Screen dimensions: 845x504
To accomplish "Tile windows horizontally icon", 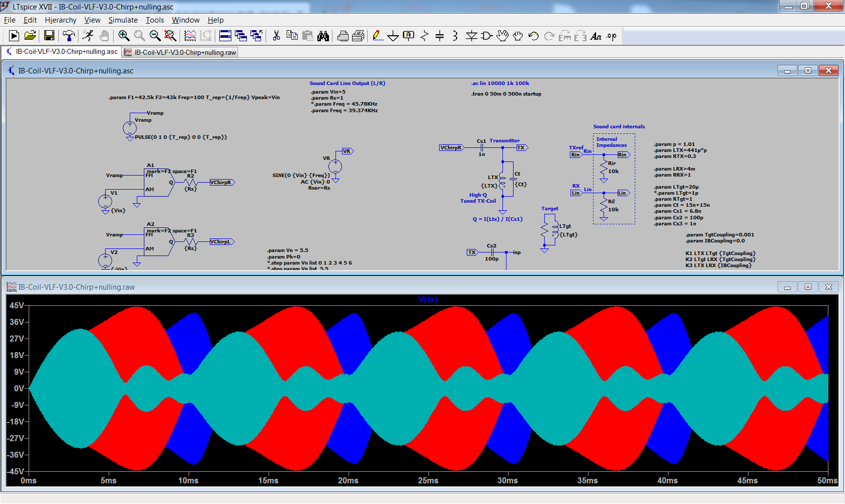I will (x=225, y=36).
